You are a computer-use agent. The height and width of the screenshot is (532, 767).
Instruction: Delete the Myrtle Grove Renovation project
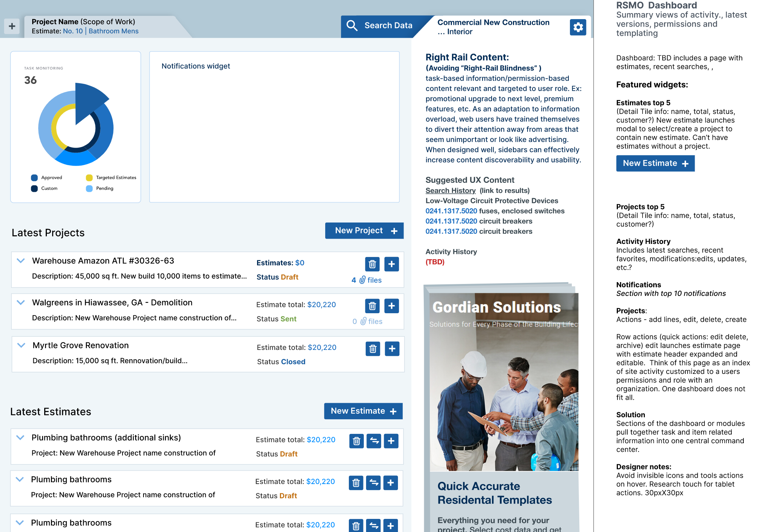point(372,349)
